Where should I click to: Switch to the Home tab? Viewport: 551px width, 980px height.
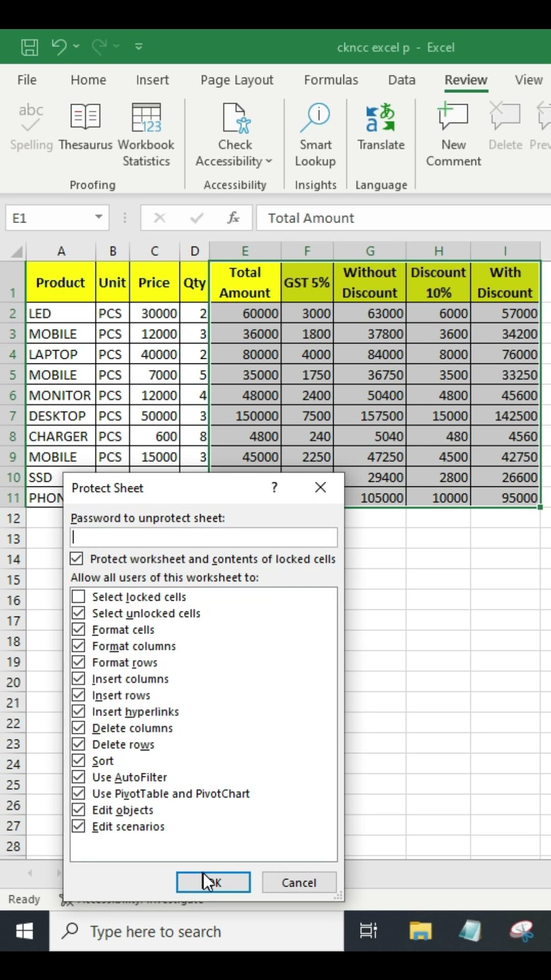click(x=88, y=80)
